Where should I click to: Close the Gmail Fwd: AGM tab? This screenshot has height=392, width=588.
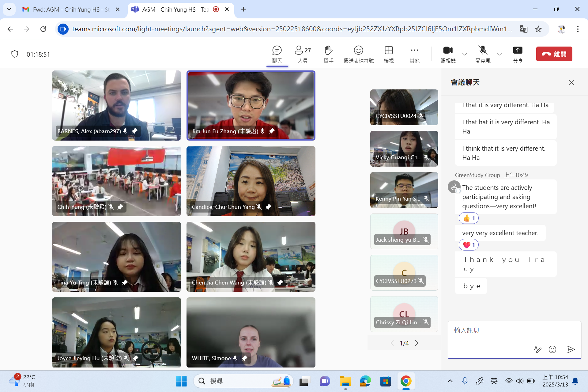click(x=118, y=9)
